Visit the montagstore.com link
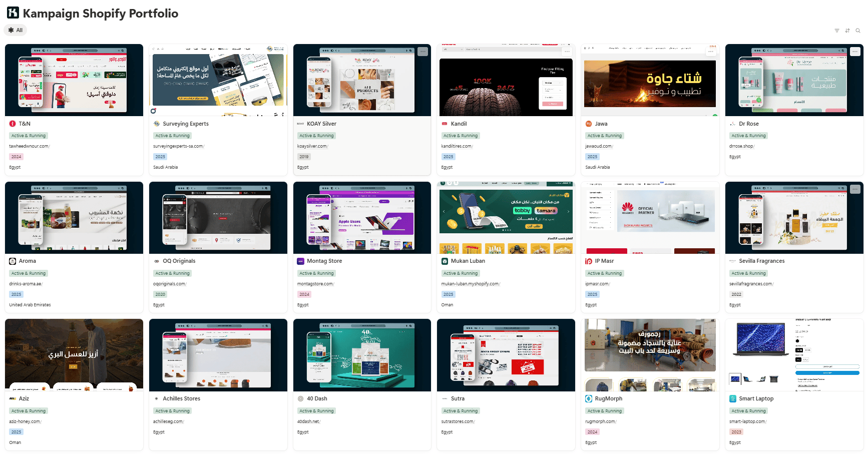The height and width of the screenshot is (454, 868). [x=315, y=284]
